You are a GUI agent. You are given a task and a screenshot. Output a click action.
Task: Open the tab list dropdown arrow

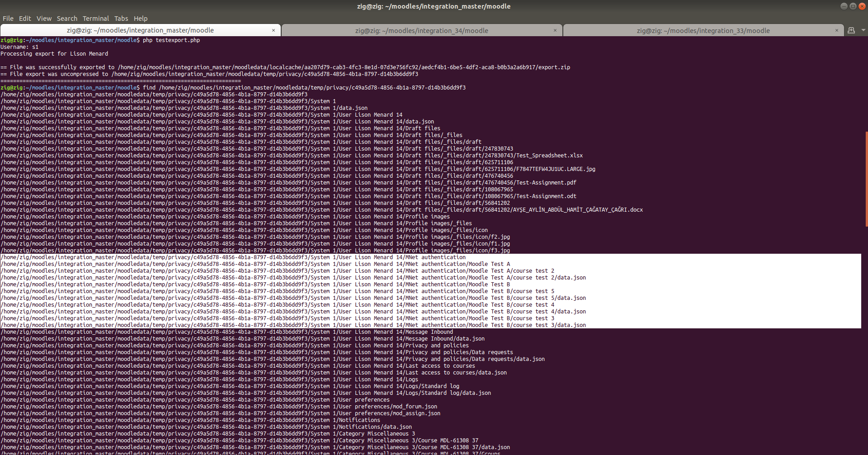click(863, 30)
